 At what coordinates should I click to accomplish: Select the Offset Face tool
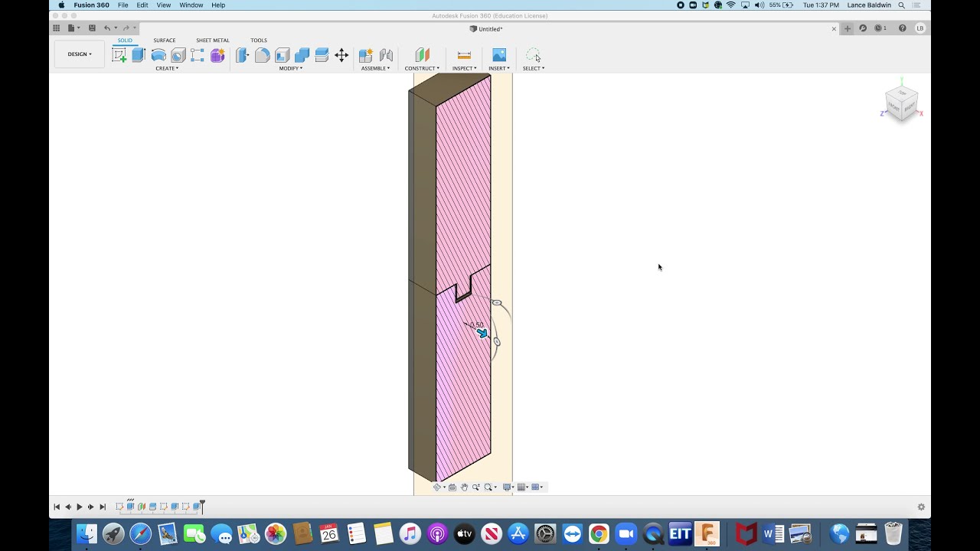322,55
